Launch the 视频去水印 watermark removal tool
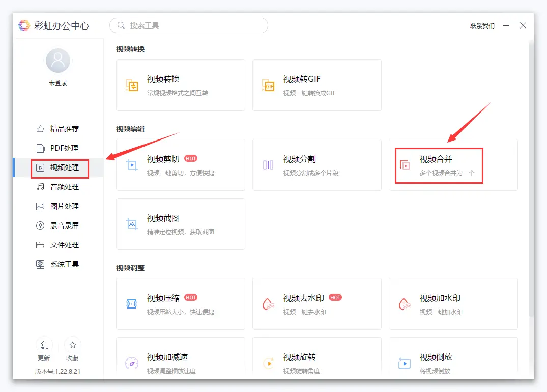 pos(316,304)
